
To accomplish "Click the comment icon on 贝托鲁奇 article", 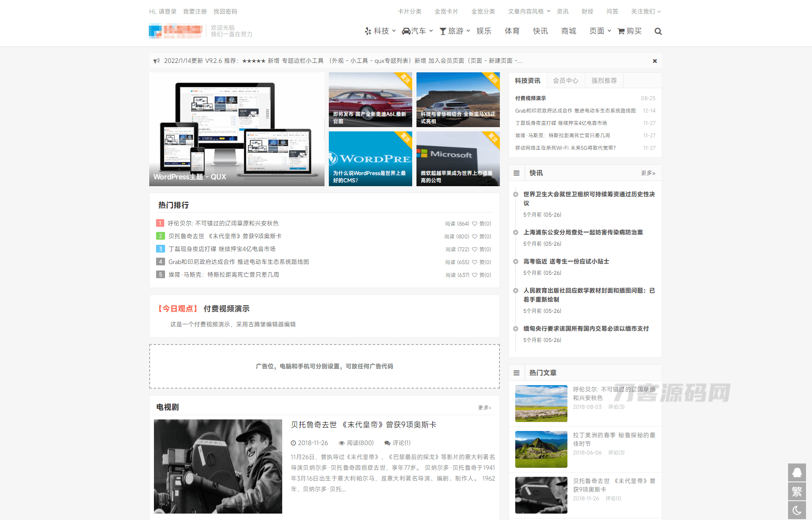I will click(x=387, y=443).
